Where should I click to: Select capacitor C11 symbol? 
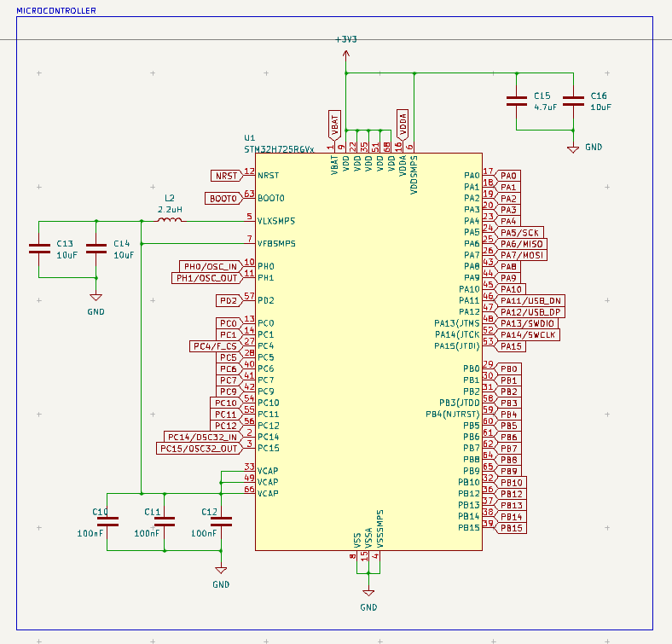pyautogui.click(x=164, y=522)
